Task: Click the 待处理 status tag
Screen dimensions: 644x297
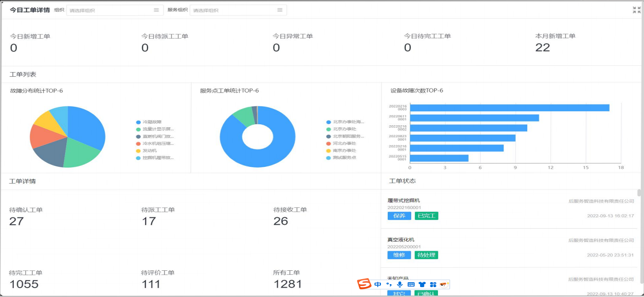Action: point(427,255)
